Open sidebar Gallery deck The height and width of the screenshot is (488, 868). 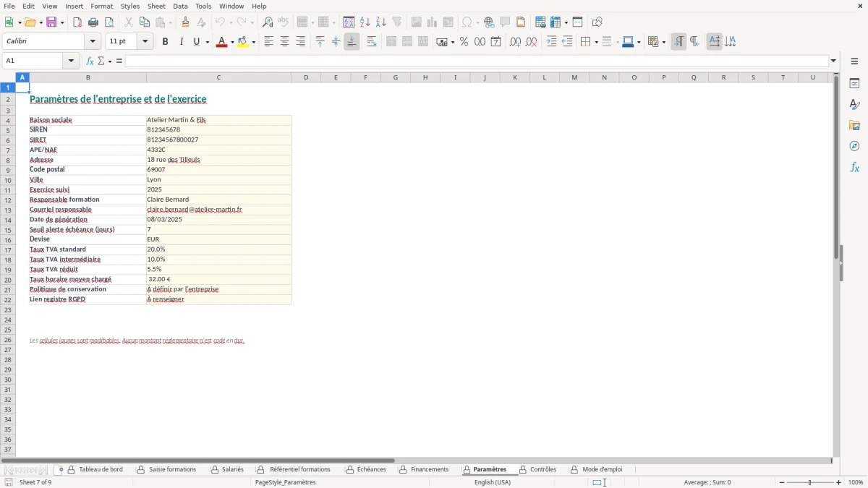coord(854,126)
